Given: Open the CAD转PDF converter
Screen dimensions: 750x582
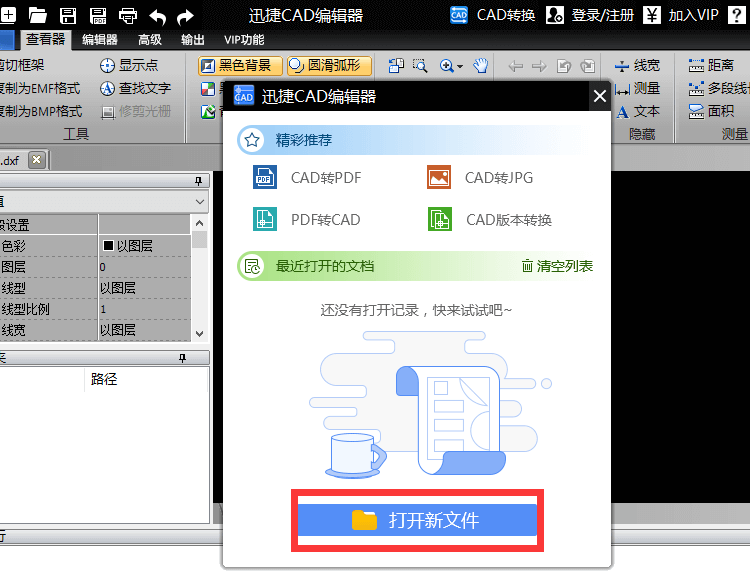Looking at the screenshot, I should tap(307, 177).
